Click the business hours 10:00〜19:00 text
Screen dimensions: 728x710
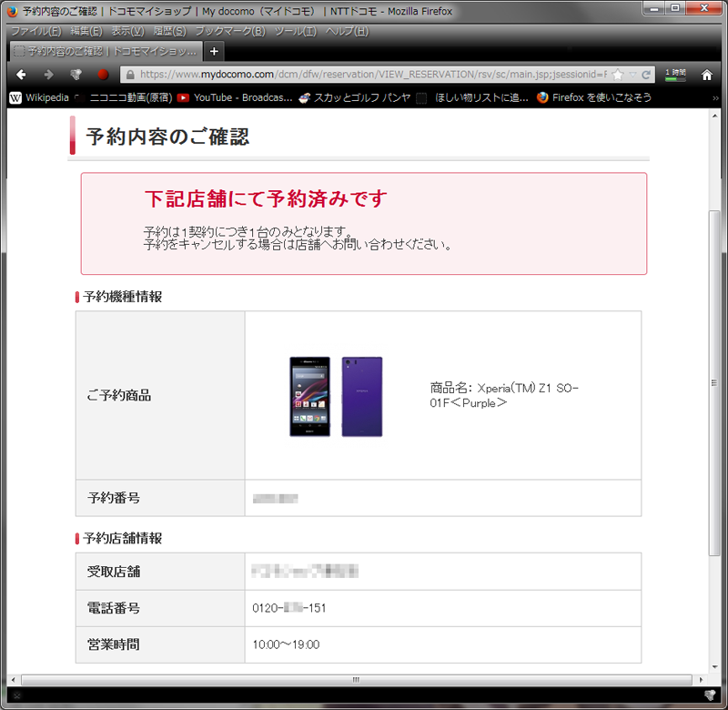286,644
